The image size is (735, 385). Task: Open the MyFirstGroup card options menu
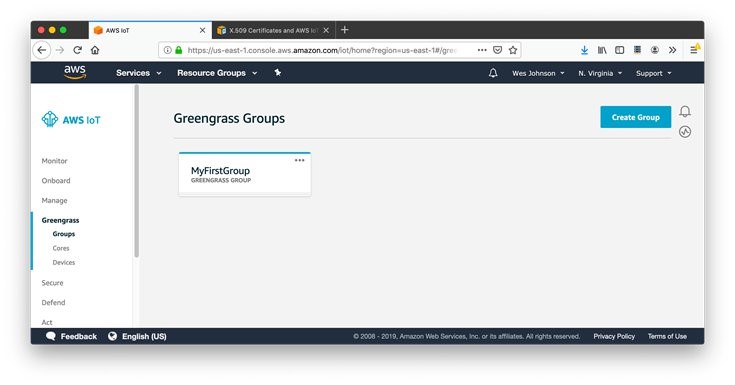point(300,160)
